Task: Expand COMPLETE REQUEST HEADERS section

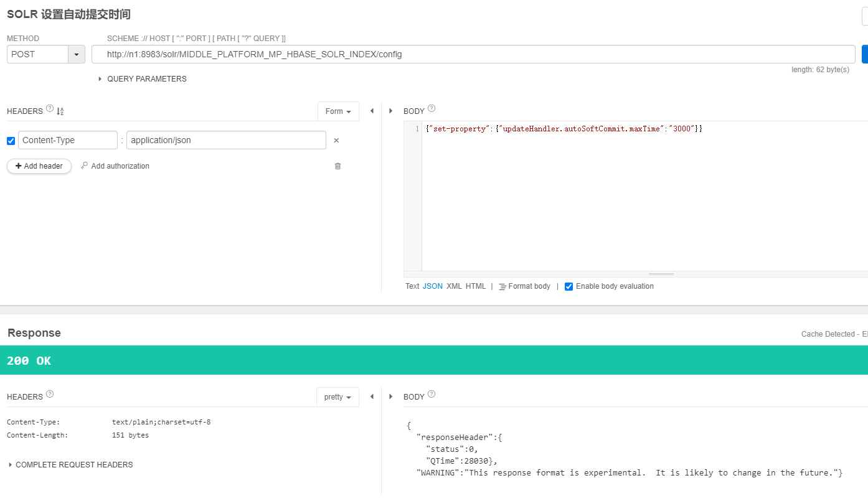Action: click(70, 465)
